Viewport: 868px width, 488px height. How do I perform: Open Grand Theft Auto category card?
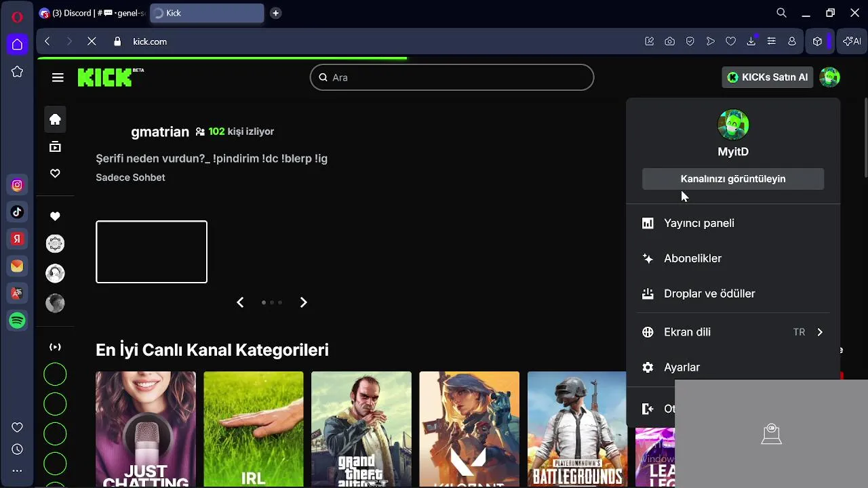[361, 429]
